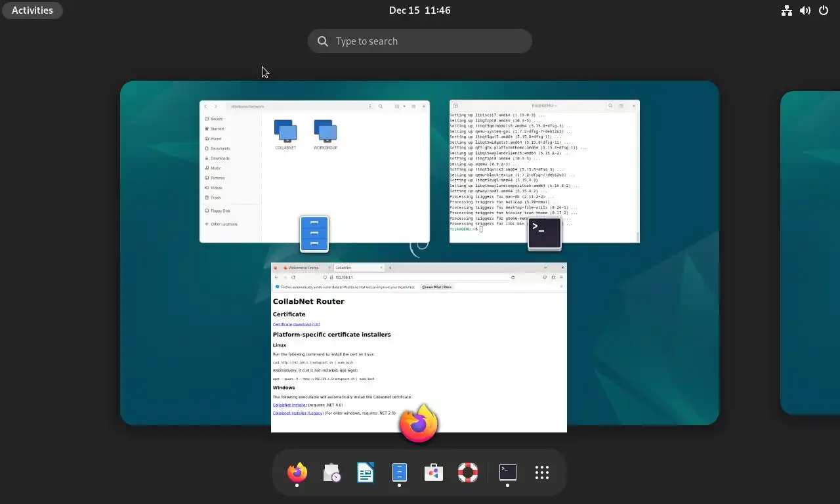
Task: Click Firefox back arrow button
Action: 276,278
